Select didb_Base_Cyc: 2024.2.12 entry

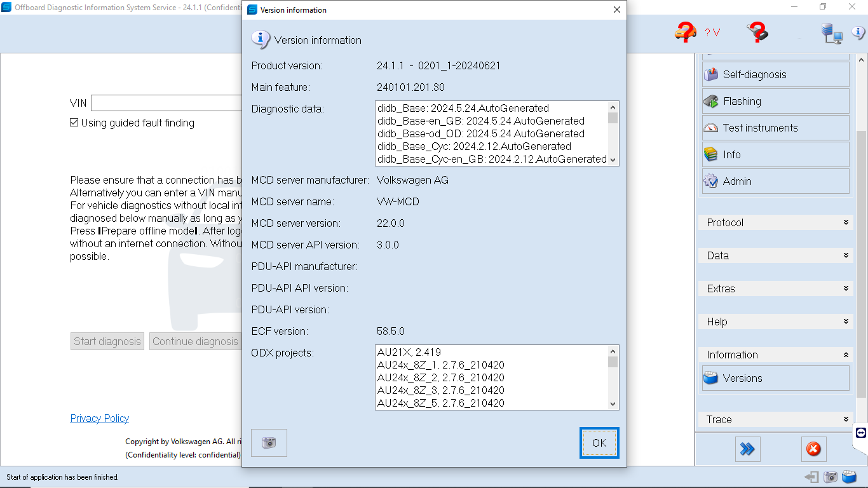474,146
